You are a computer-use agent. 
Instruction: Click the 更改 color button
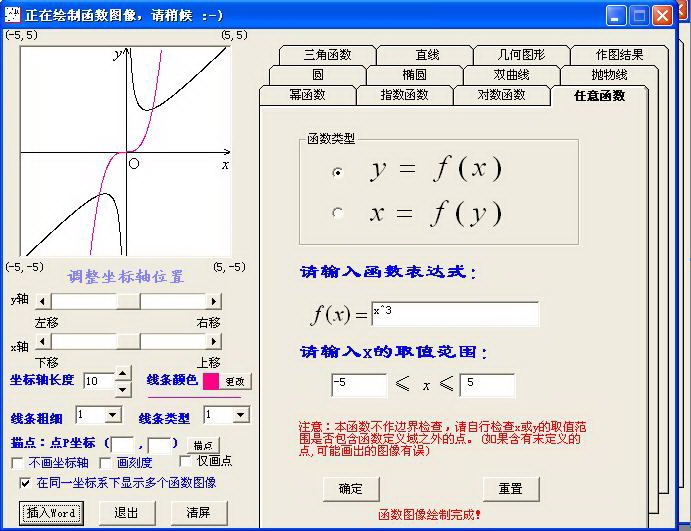click(235, 381)
